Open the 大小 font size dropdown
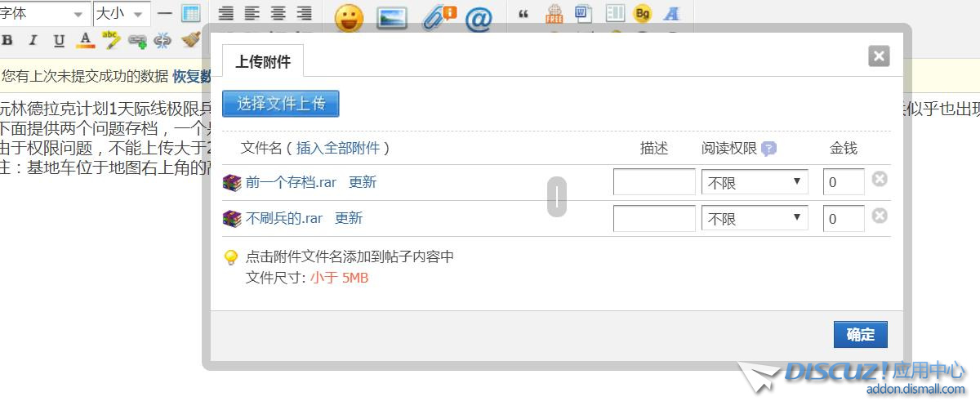 click(121, 14)
